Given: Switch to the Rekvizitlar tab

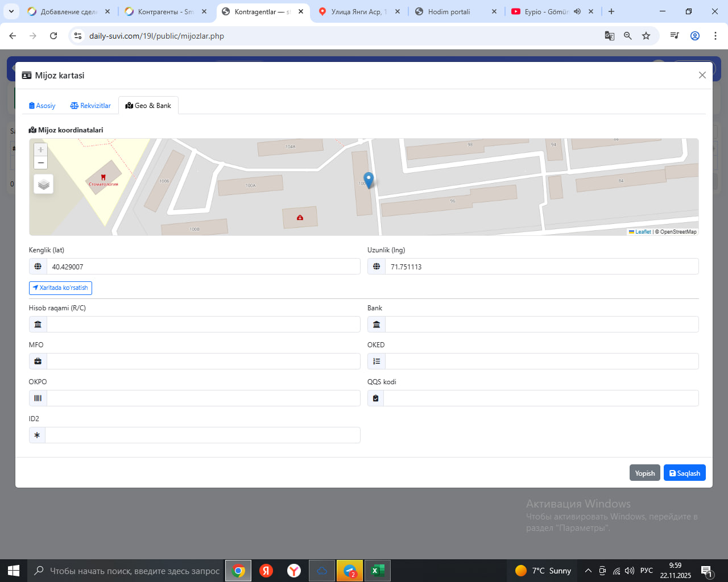Looking at the screenshot, I should click(x=90, y=106).
